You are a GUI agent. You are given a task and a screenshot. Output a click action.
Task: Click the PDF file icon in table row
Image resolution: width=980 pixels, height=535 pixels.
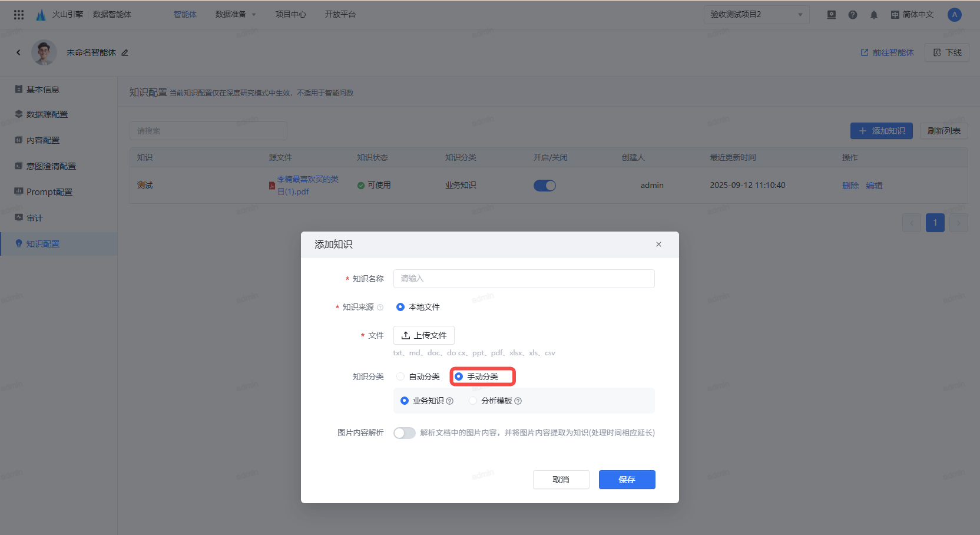272,186
